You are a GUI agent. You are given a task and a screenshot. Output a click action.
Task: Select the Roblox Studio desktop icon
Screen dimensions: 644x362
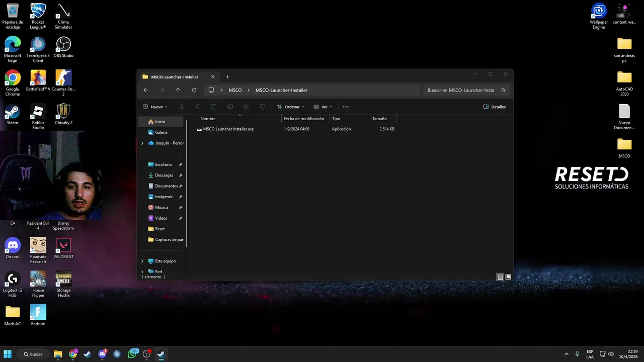[38, 117]
